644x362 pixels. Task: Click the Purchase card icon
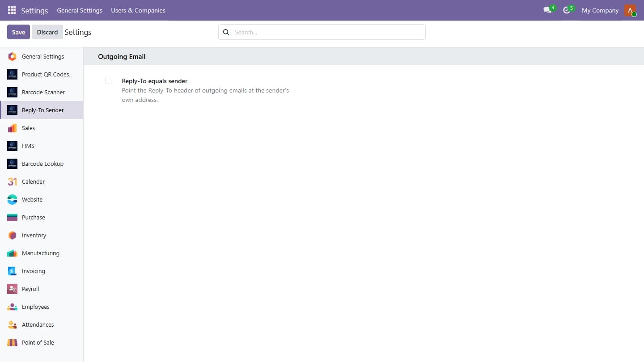pos(13,218)
